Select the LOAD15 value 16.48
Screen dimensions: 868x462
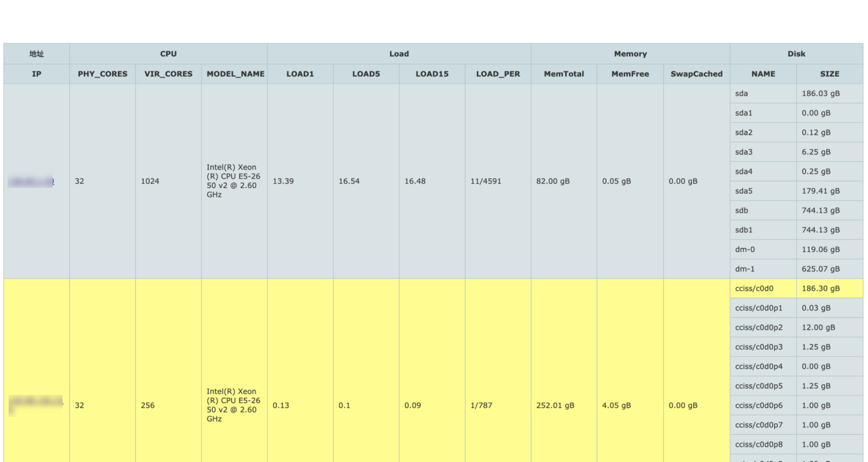click(415, 182)
